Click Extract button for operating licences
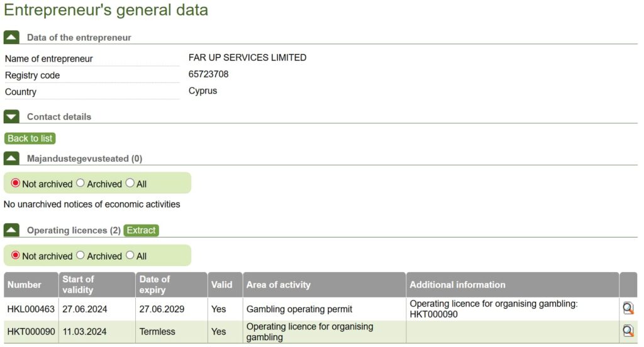 point(141,230)
